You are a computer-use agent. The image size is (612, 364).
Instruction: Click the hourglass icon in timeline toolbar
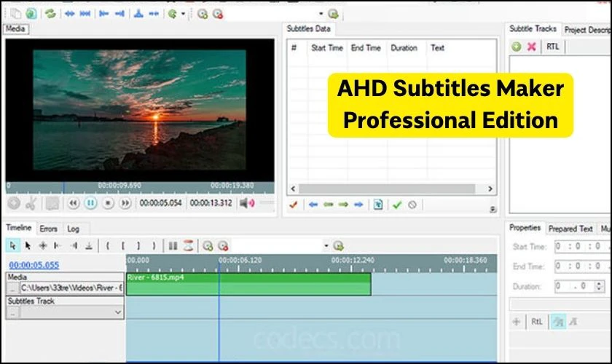coord(188,246)
